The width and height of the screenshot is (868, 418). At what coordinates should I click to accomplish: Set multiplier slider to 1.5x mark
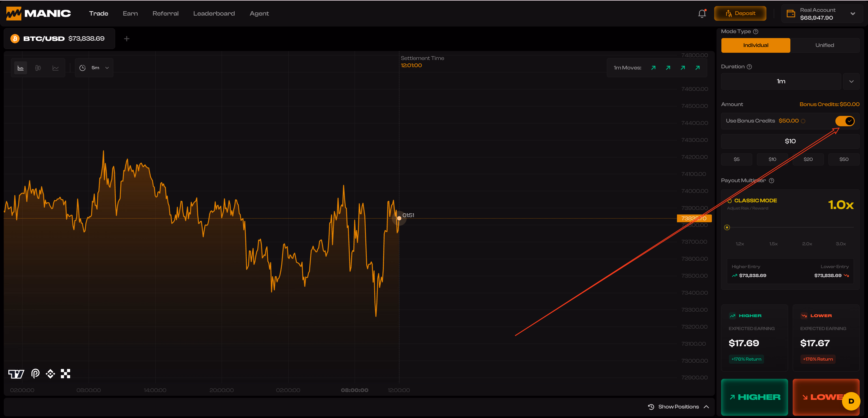[773, 244]
